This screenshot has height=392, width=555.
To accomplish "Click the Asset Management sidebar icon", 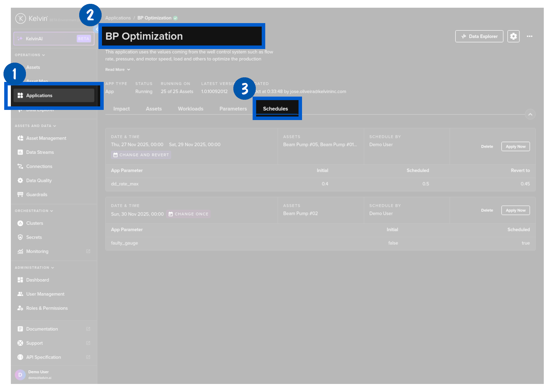I will point(20,138).
